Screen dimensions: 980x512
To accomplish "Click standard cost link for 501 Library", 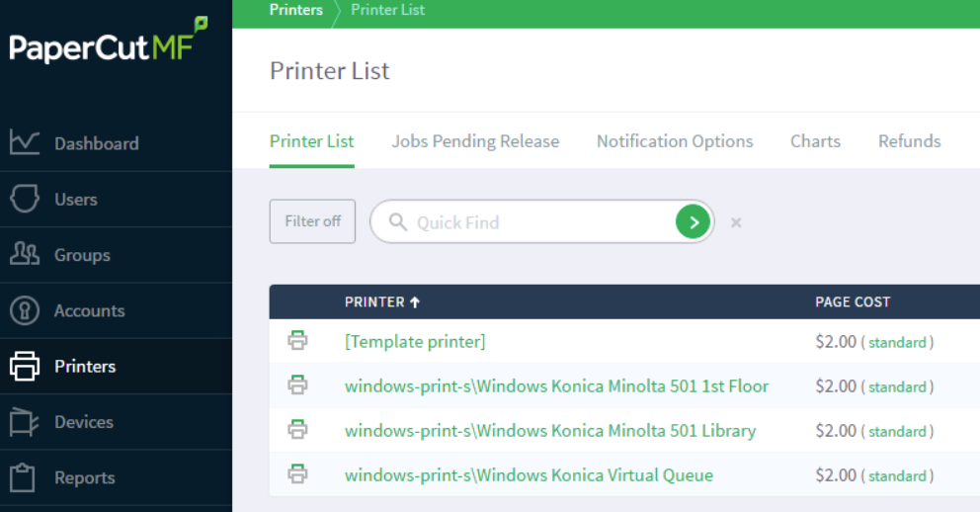I will click(897, 431).
